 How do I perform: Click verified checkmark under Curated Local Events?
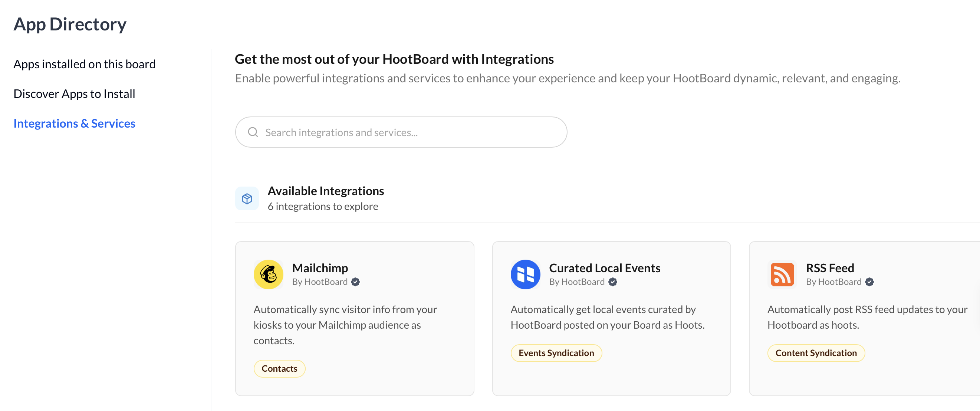click(612, 282)
